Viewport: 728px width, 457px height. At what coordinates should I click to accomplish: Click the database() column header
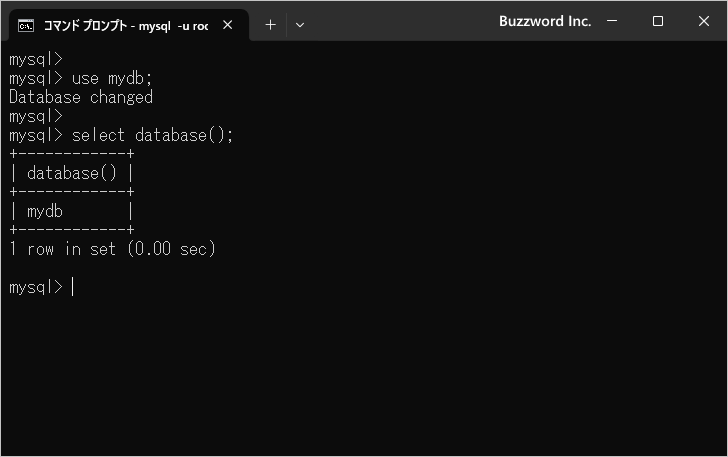coord(72,173)
